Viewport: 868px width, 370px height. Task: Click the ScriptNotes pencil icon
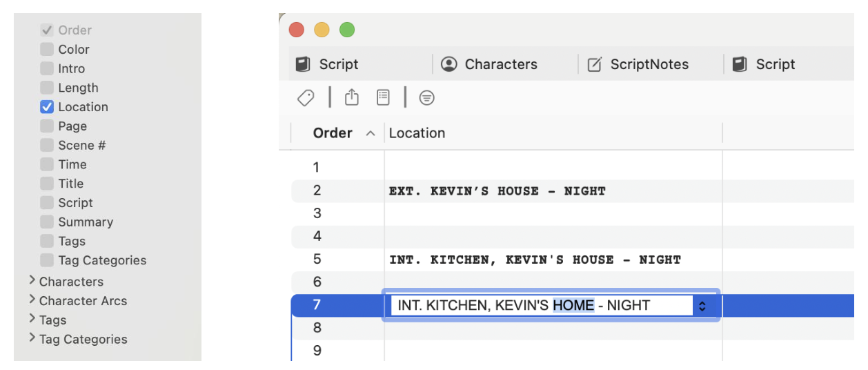594,65
